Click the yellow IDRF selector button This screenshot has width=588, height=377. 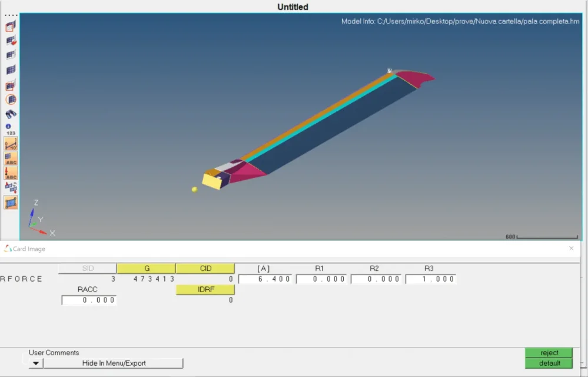[205, 290]
